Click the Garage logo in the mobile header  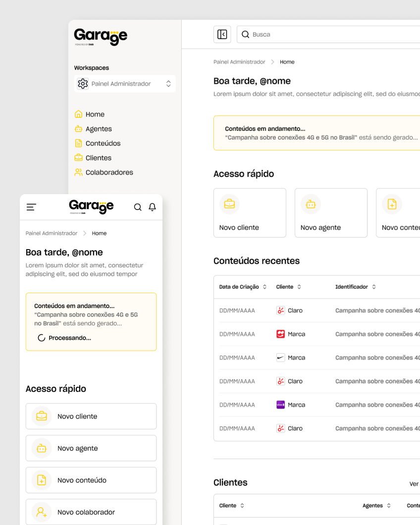tap(91, 207)
